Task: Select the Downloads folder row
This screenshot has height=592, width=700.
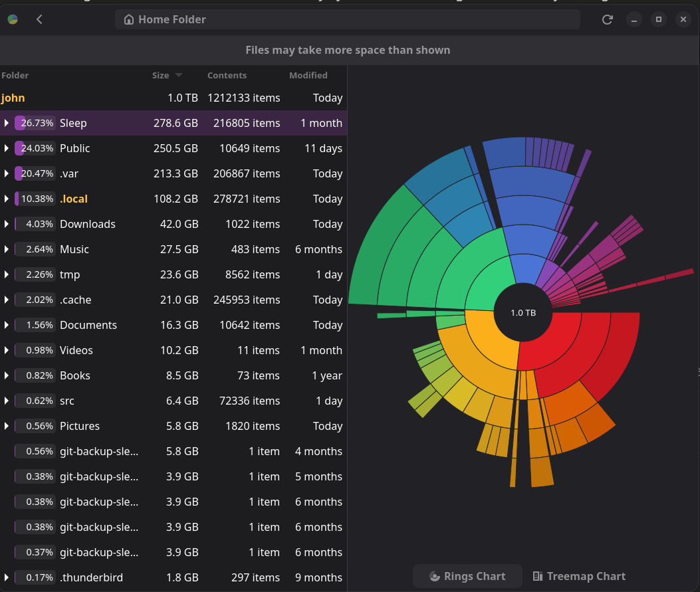Action: (x=174, y=224)
